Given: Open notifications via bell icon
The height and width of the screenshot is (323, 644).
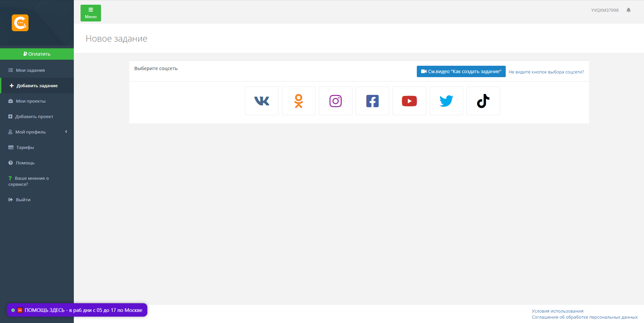Looking at the screenshot, I should 629,10.
